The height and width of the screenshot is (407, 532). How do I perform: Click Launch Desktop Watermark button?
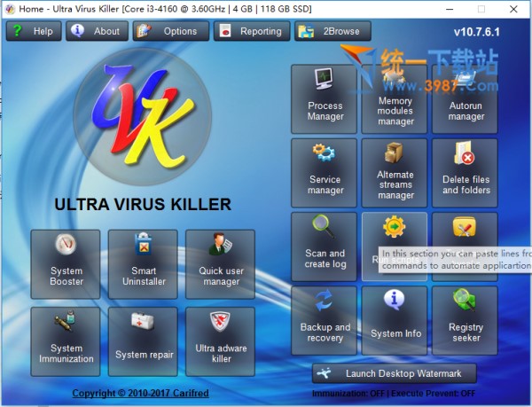pyautogui.click(x=395, y=373)
